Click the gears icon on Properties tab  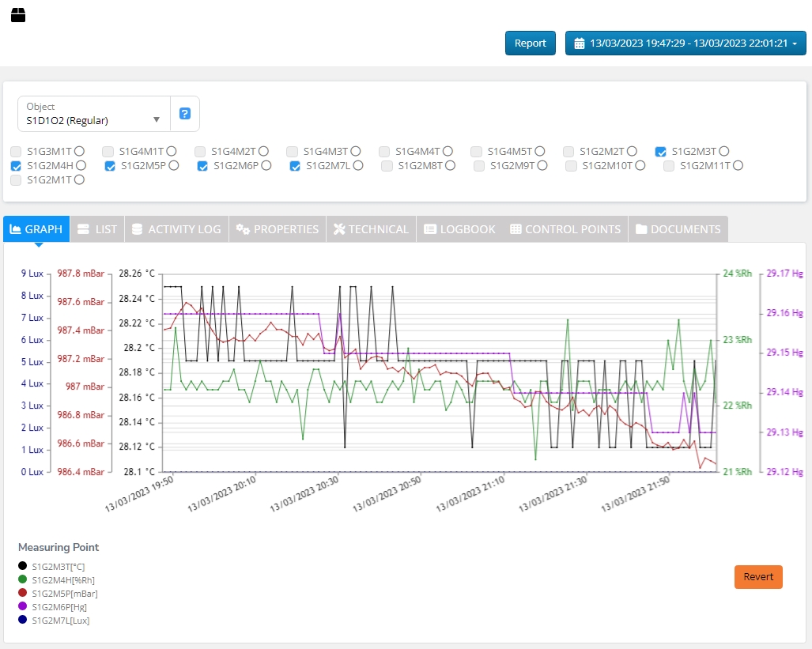pyautogui.click(x=243, y=229)
